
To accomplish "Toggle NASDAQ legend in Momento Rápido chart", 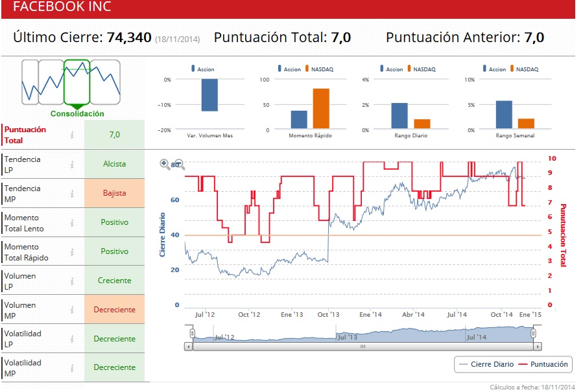I will (x=320, y=69).
